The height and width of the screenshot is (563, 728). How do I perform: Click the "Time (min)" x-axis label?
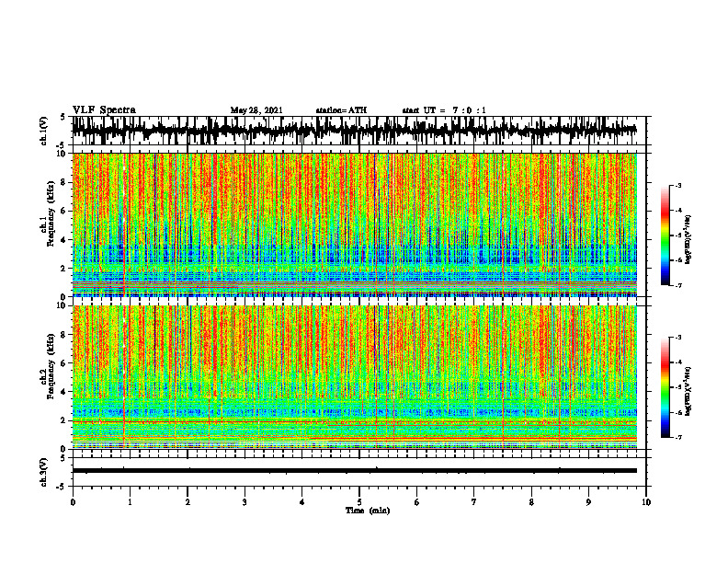(368, 511)
